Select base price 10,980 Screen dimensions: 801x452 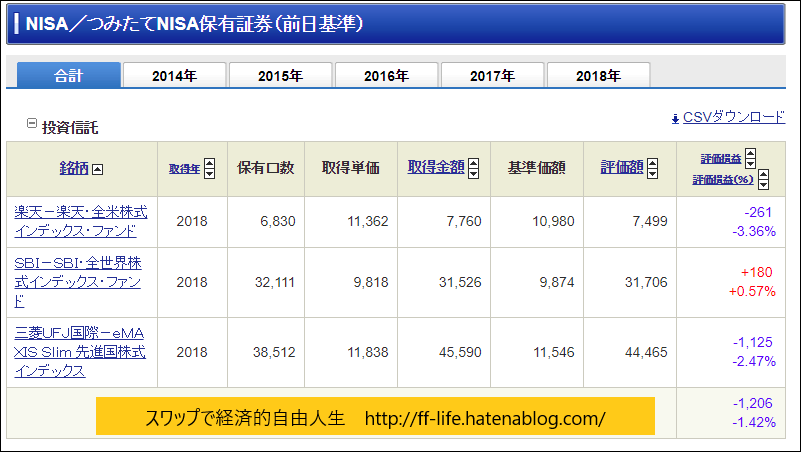coord(553,221)
